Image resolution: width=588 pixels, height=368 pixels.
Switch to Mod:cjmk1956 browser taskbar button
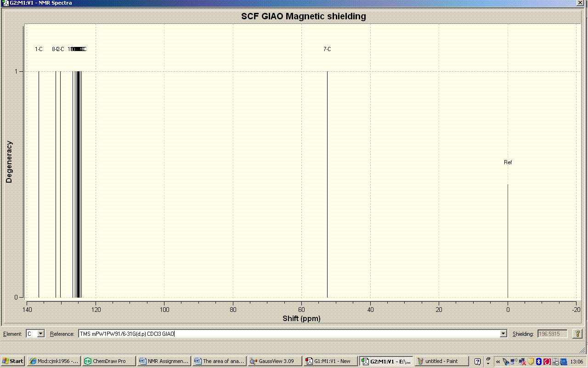[x=54, y=361]
